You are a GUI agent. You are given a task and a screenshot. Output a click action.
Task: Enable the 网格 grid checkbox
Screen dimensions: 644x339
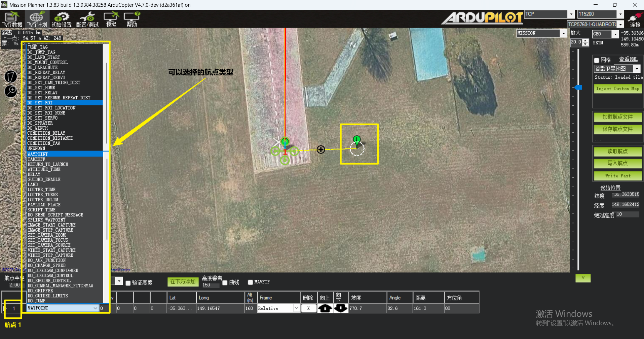coord(597,60)
